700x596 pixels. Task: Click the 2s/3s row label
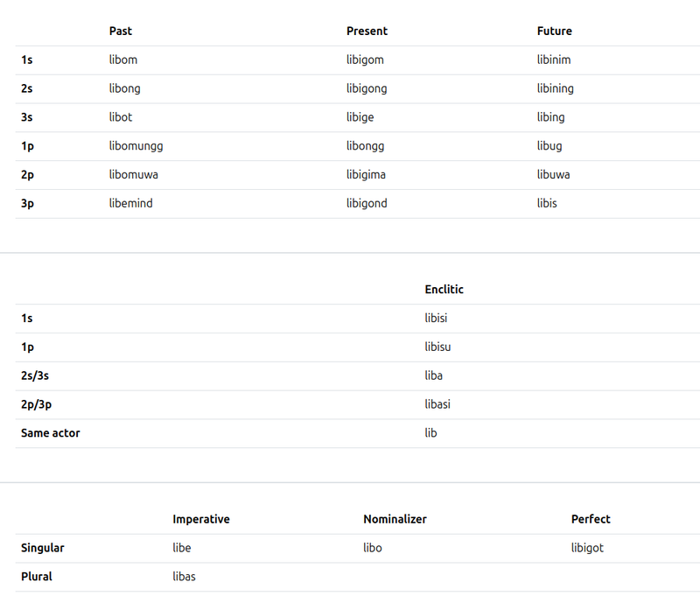point(35,376)
